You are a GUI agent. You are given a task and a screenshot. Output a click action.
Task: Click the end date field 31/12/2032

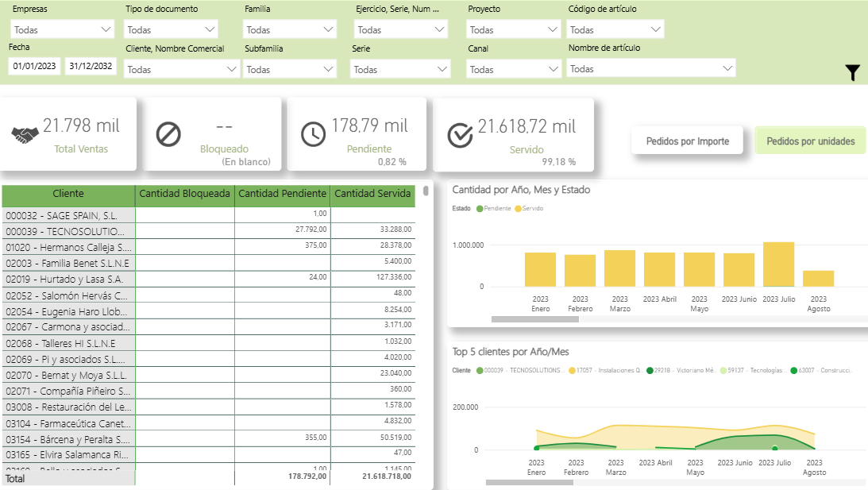click(91, 67)
